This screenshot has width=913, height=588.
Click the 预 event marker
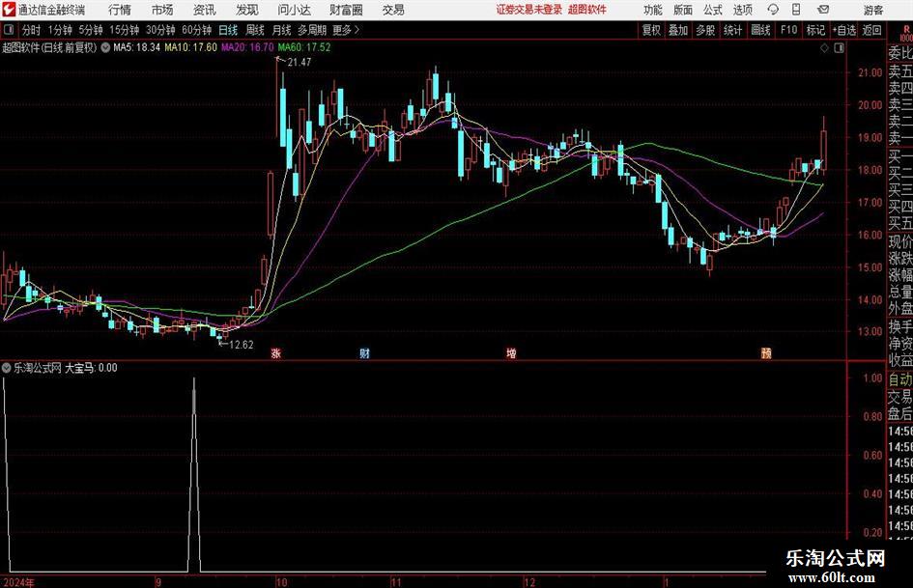point(766,353)
